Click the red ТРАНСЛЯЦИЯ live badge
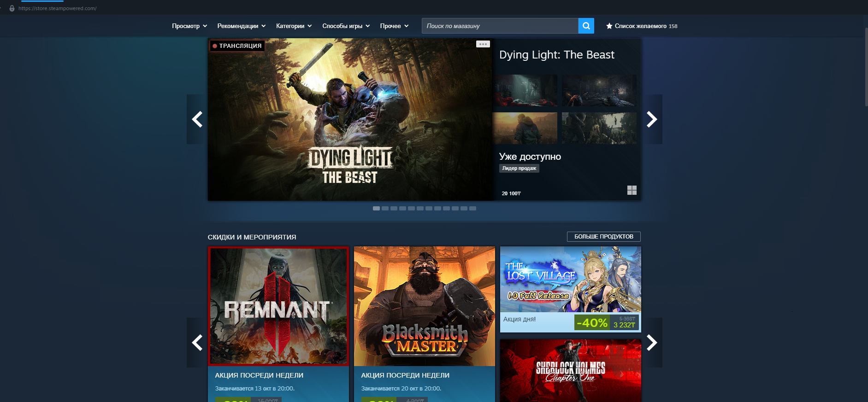Screen dimensions: 868x402 [237, 46]
